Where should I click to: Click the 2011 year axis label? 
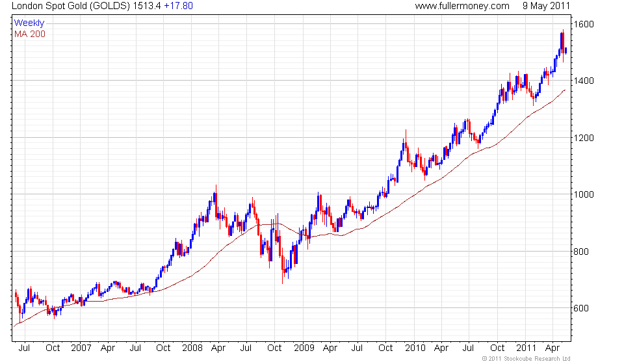526,348
